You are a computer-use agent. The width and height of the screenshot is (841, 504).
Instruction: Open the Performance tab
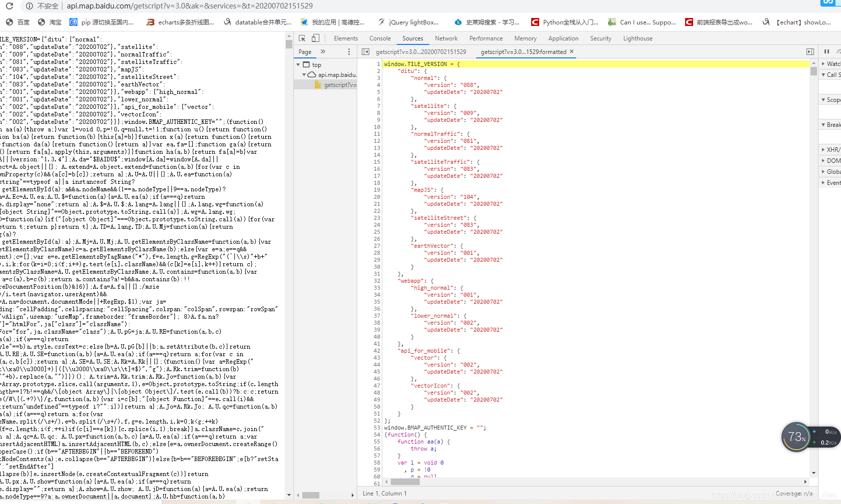[486, 38]
